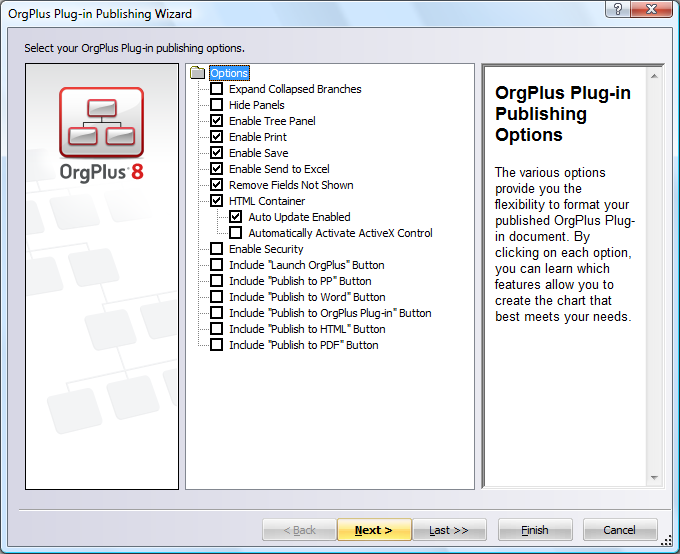Uncheck Remove Fields Not Shown checkbox
Screen dimensions: 680x554
click(x=216, y=185)
